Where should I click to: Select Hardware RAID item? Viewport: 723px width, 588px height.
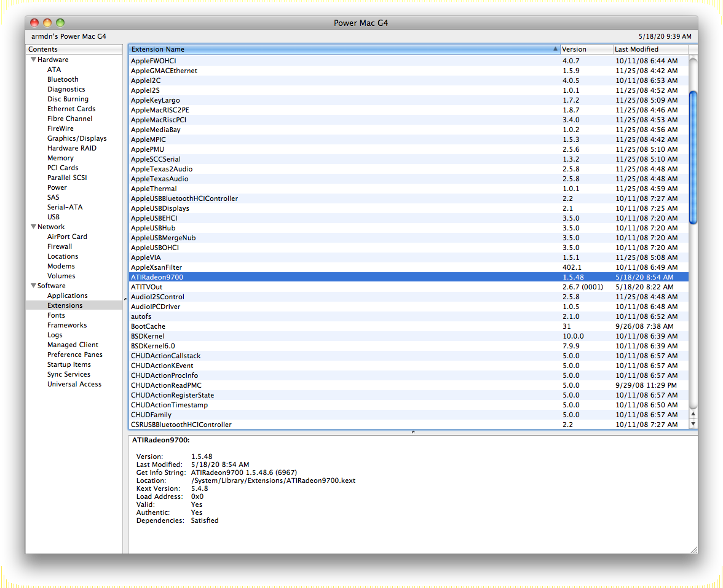[x=72, y=149]
